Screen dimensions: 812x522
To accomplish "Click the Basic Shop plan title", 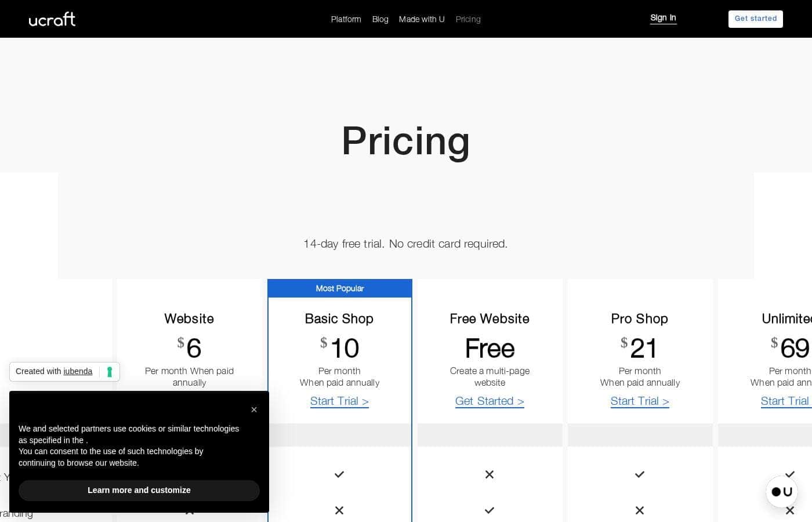I will click(339, 318).
